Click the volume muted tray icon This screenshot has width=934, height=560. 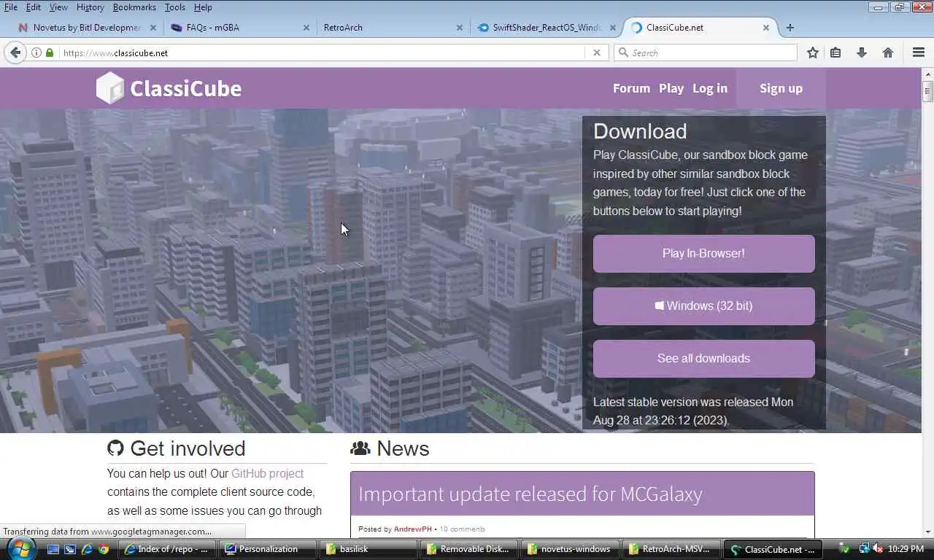878,548
